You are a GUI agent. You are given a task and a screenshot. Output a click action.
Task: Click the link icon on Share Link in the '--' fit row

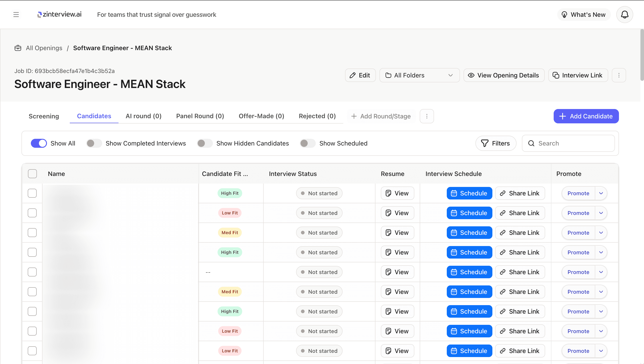[x=502, y=272]
